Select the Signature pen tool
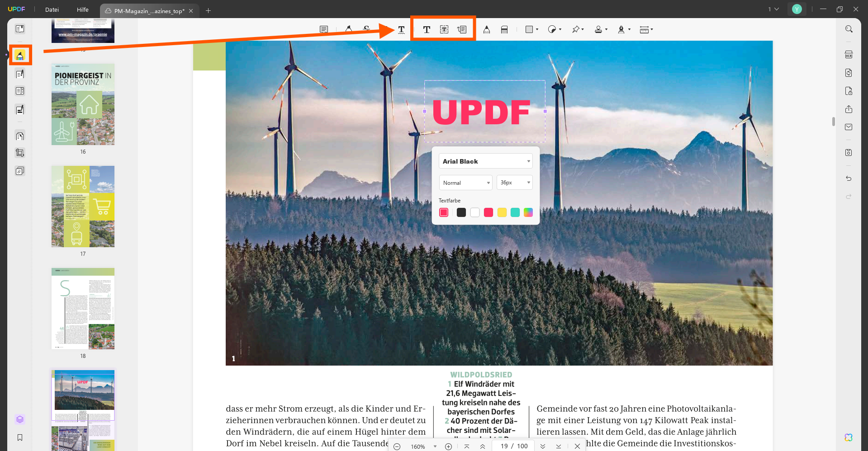868x451 pixels. click(x=621, y=30)
